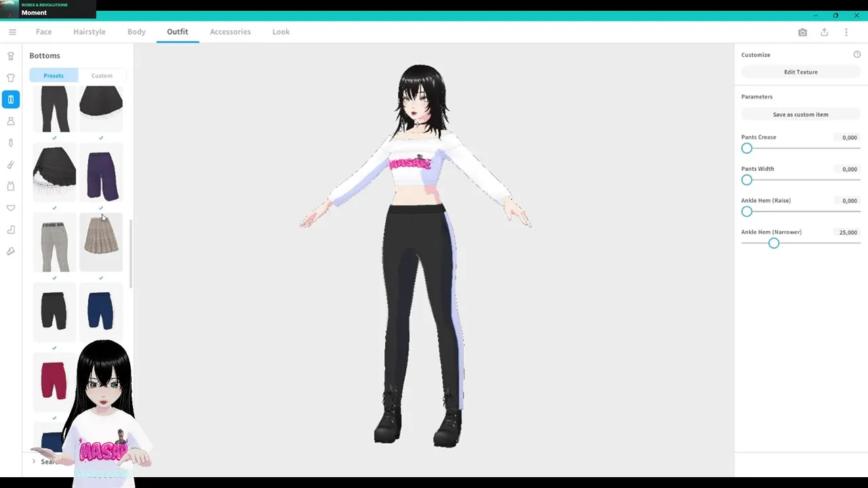This screenshot has width=868, height=488.
Task: Click the Pants Width value field
Action: pyautogui.click(x=848, y=169)
